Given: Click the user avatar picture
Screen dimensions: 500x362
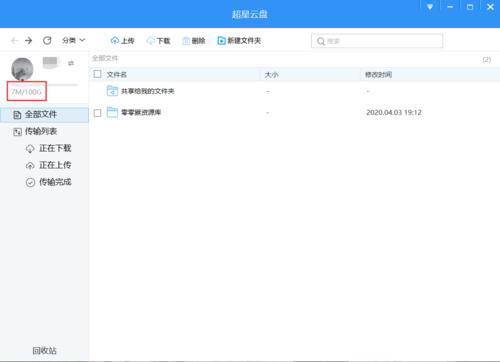Looking at the screenshot, I should point(22,69).
